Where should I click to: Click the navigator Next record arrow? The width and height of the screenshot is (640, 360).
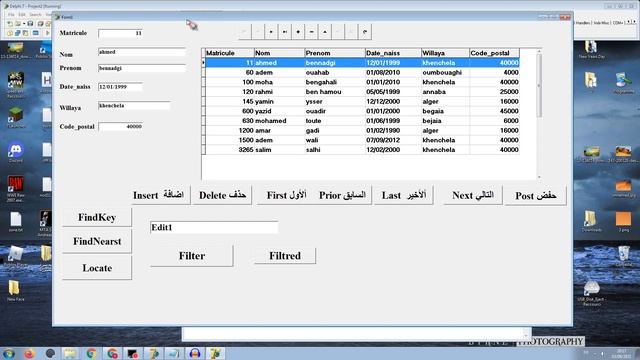point(271,32)
